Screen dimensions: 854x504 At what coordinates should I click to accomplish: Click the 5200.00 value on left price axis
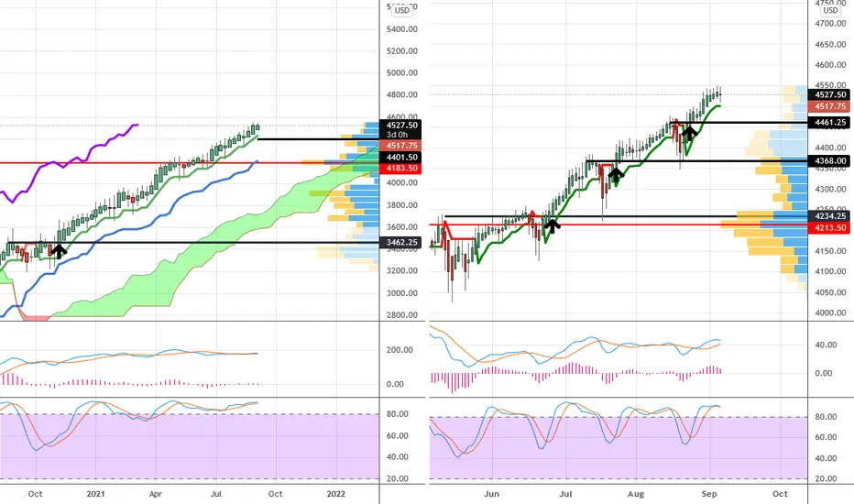point(402,50)
